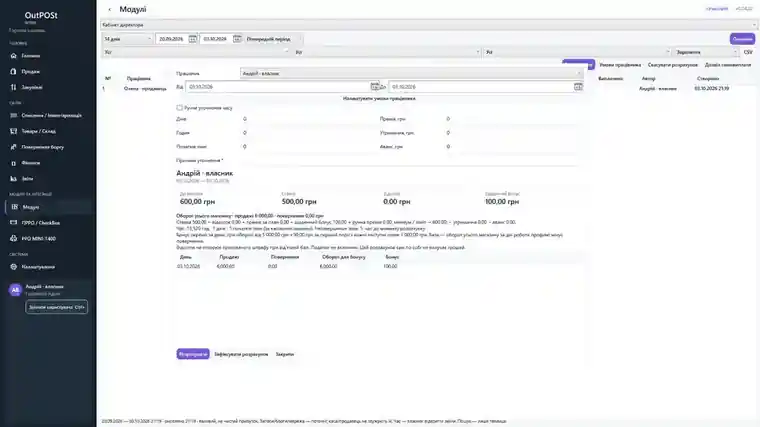This screenshot has width=760, height=427.
Task: Click the Автор column header
Action: click(x=648, y=79)
